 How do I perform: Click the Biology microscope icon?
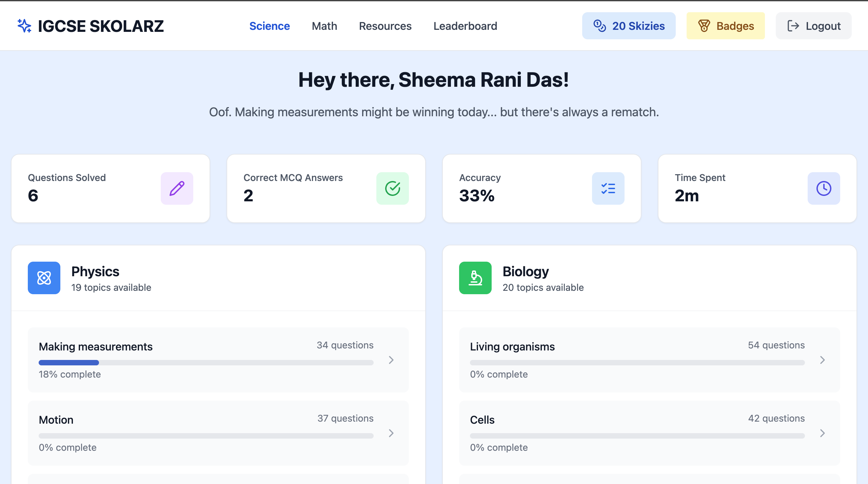point(475,278)
